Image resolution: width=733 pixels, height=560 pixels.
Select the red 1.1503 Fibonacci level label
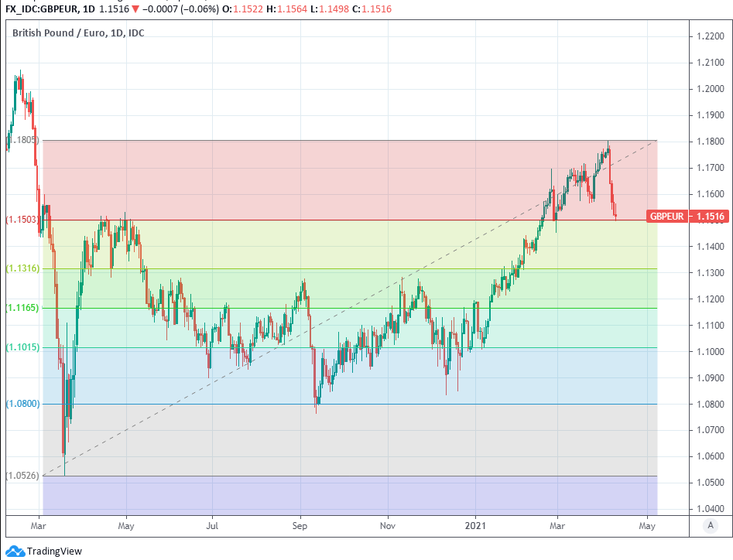coord(22,220)
